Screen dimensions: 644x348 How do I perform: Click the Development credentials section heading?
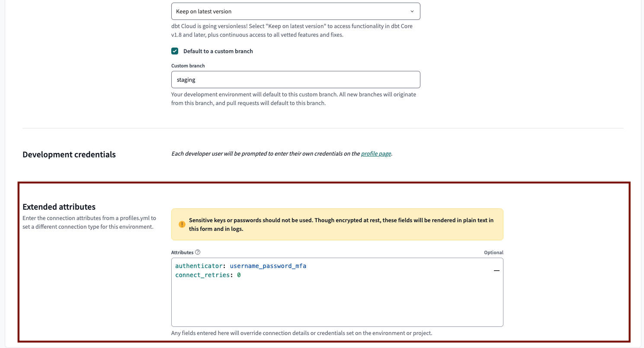[x=69, y=154]
